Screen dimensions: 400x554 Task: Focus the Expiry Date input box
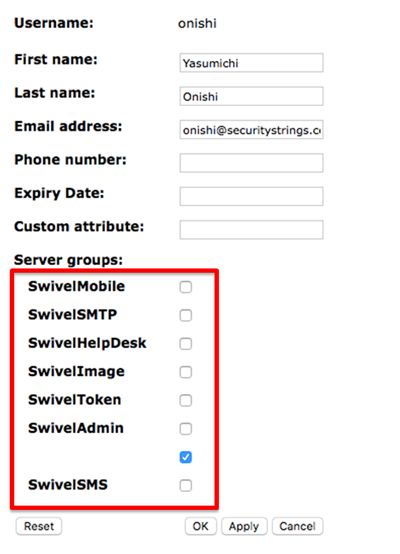[251, 196]
